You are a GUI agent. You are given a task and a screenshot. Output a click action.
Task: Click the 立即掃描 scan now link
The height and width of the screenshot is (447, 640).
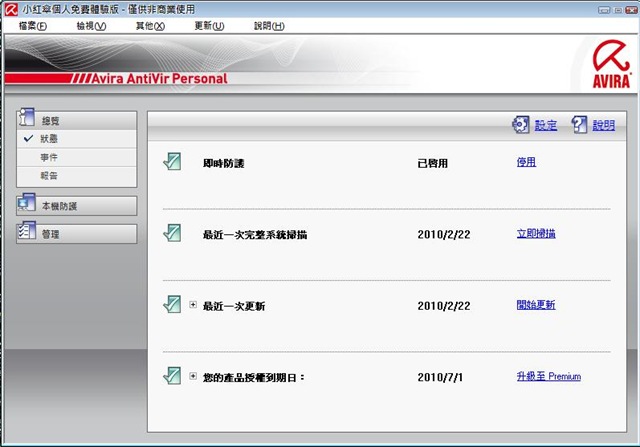coord(536,234)
